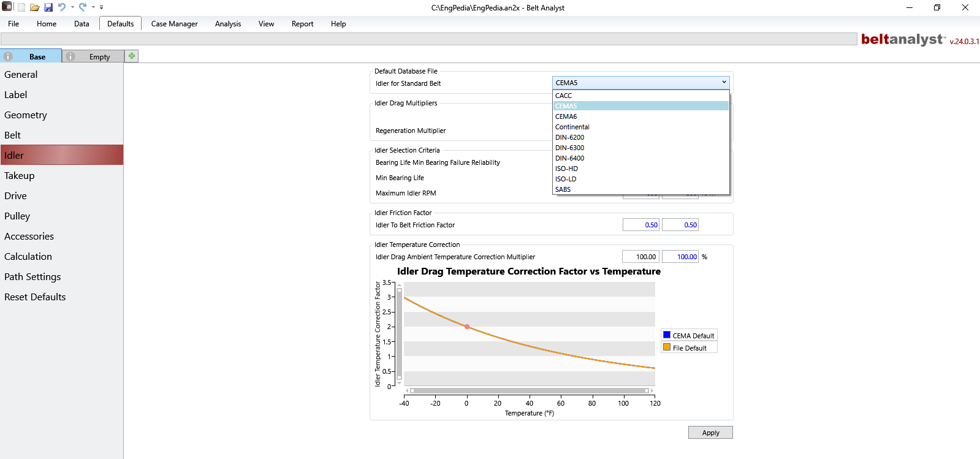Click the New file icon

21,7
